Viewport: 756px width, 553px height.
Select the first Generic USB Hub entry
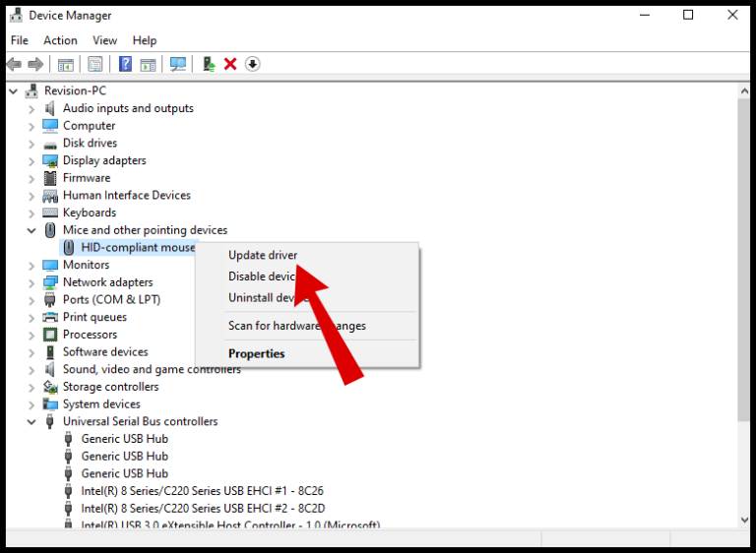tap(124, 439)
